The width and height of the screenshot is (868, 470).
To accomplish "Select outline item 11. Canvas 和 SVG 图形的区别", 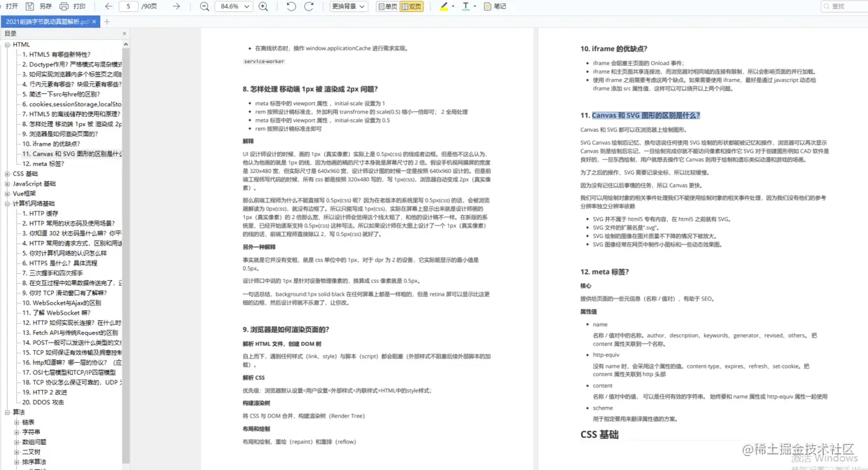I will (72, 153).
